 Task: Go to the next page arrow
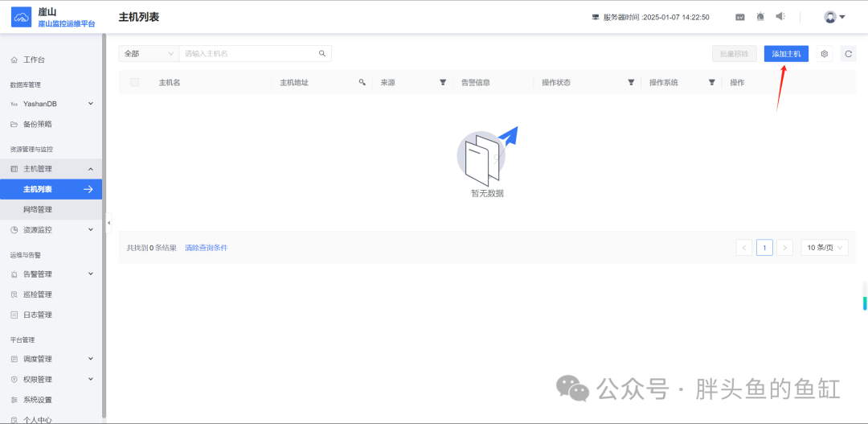point(785,248)
